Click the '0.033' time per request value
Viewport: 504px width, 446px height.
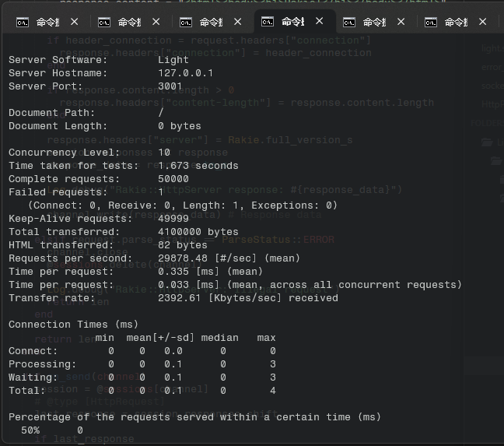pos(173,285)
